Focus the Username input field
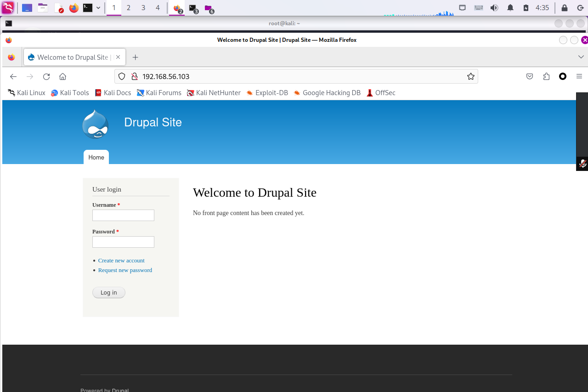588x392 pixels. 123,216
